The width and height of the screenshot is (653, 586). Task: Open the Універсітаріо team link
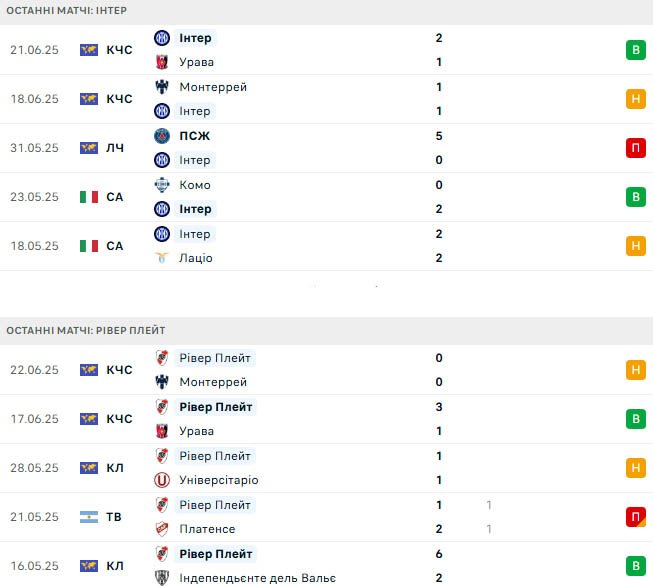(219, 480)
